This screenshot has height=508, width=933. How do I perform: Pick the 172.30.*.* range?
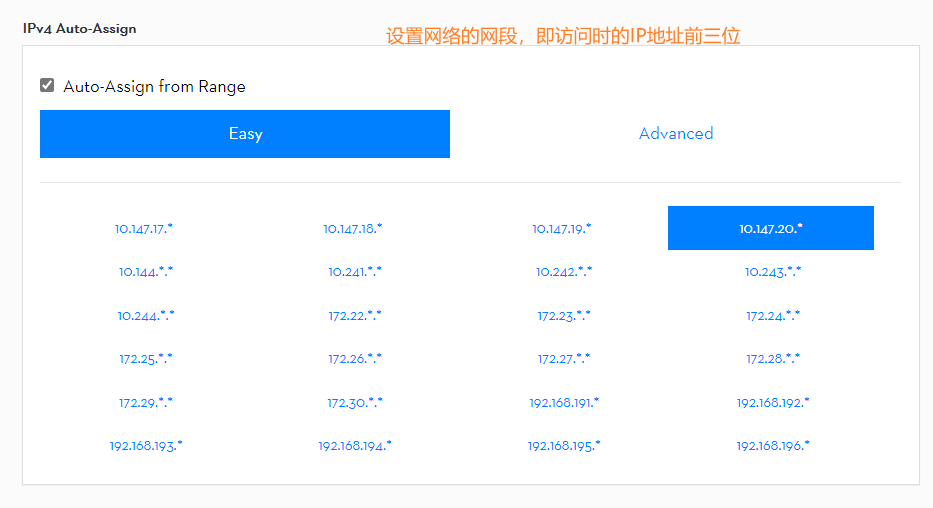(x=355, y=402)
